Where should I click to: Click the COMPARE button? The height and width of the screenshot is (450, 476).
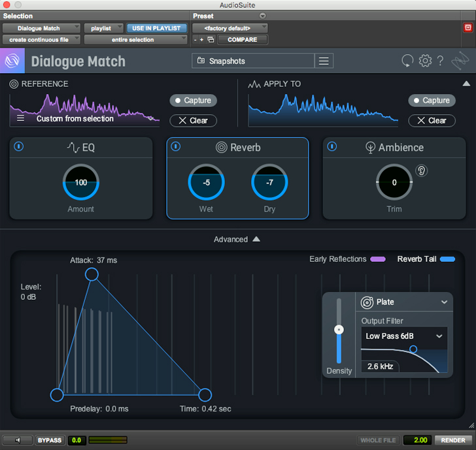[243, 40]
